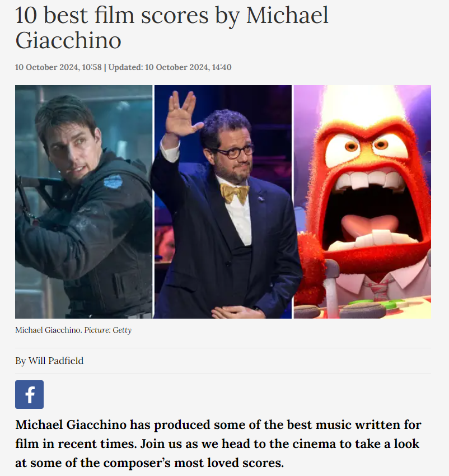
Task: Open the left image of man in tactical vest
Action: pyautogui.click(x=84, y=202)
